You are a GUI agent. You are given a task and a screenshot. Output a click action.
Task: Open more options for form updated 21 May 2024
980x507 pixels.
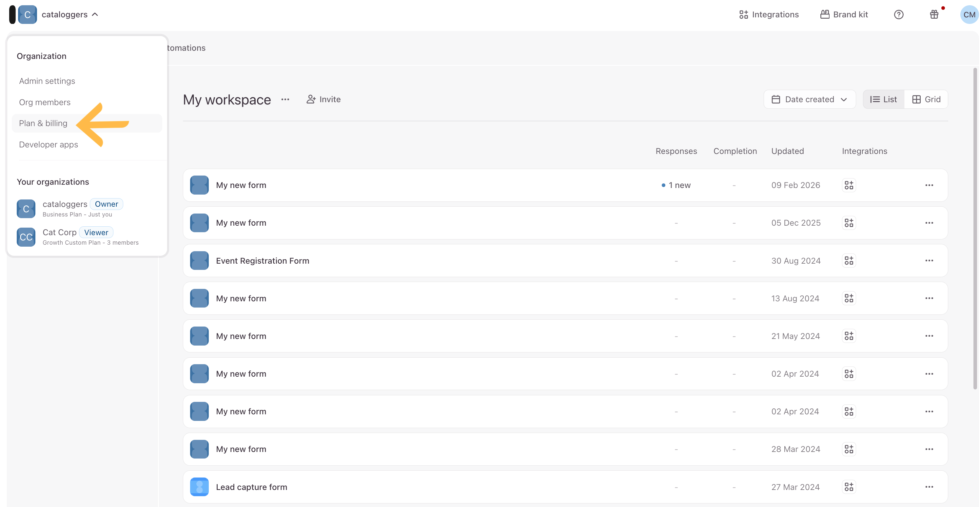929,336
